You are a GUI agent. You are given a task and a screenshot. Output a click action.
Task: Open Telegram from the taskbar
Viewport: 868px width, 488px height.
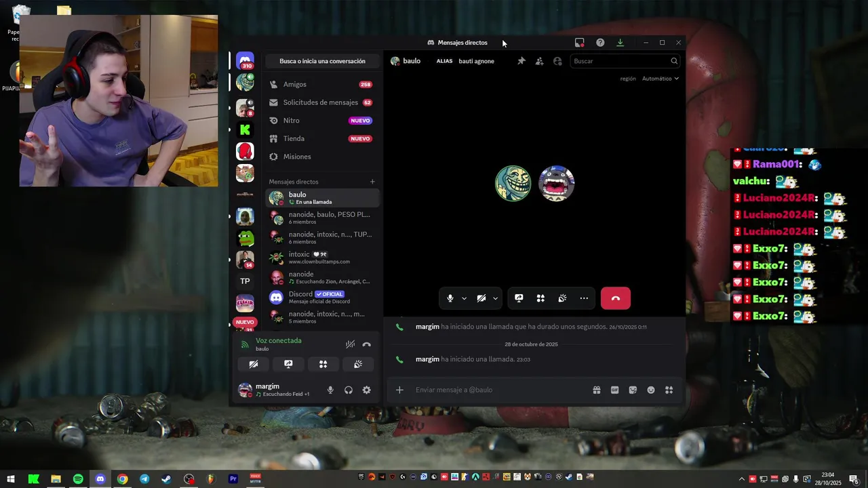click(144, 479)
